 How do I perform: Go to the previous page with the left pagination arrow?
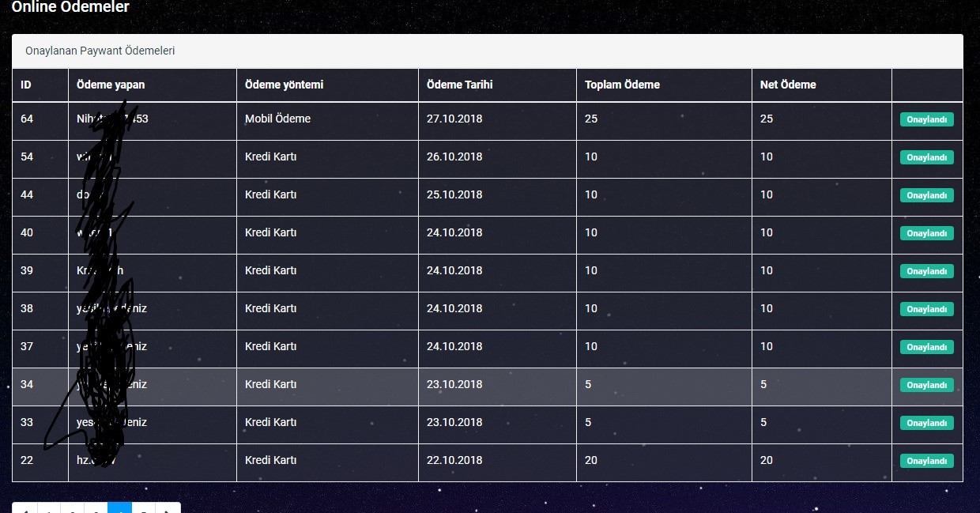tap(24, 510)
